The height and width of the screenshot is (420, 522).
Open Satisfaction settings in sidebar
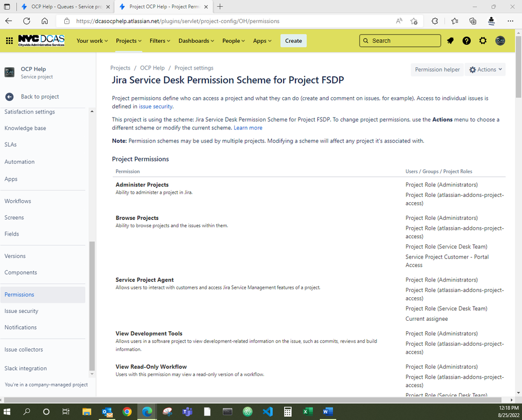[x=30, y=112]
